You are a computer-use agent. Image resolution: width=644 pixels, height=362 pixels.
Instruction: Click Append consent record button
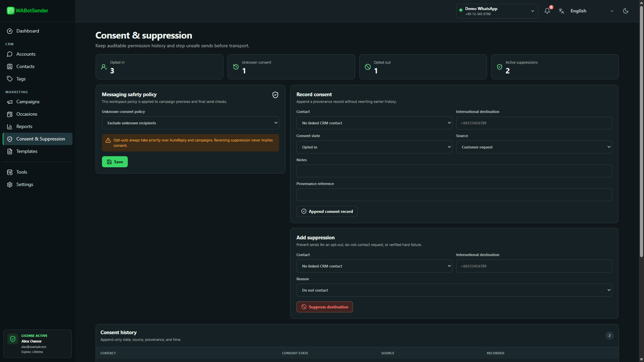tap(327, 212)
